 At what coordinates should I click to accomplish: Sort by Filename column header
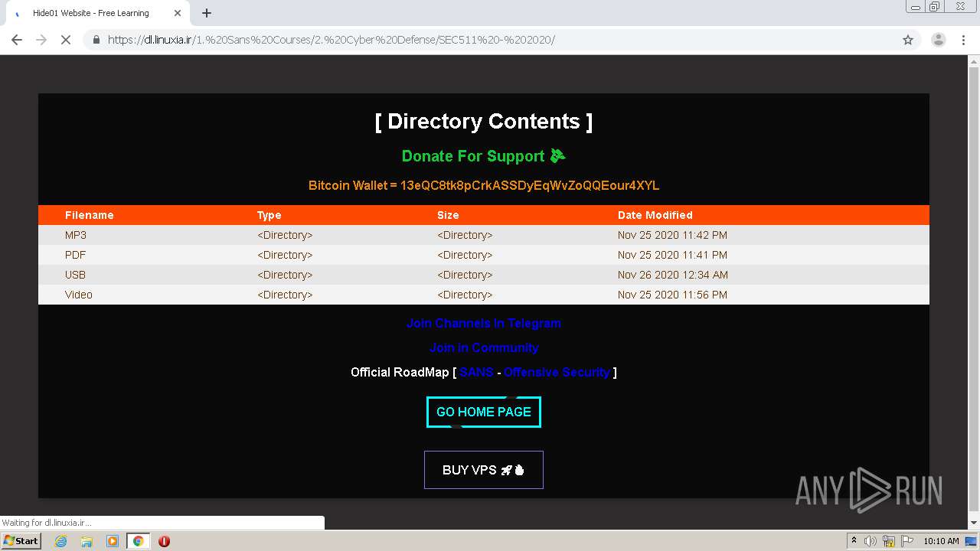tap(90, 215)
